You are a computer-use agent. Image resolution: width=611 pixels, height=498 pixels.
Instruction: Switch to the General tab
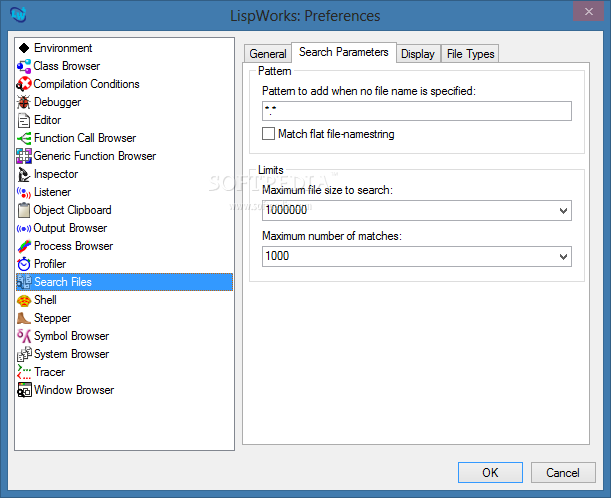(268, 53)
